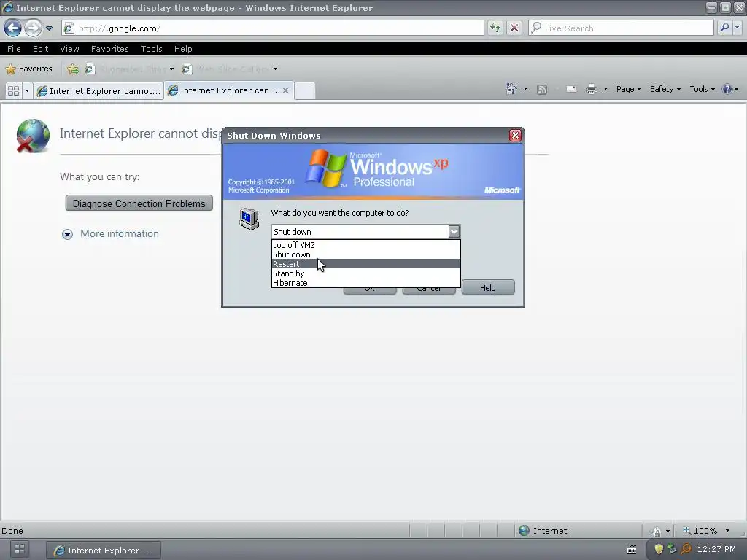Image resolution: width=747 pixels, height=560 pixels.
Task: Open the Suggested Sites dropdown arrow
Action: tap(171, 69)
